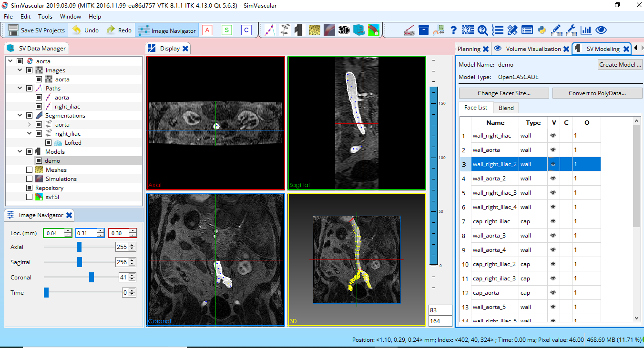This screenshot has width=644, height=348.
Task: Click the vertical level window slider bar
Action: pyautogui.click(x=434, y=176)
